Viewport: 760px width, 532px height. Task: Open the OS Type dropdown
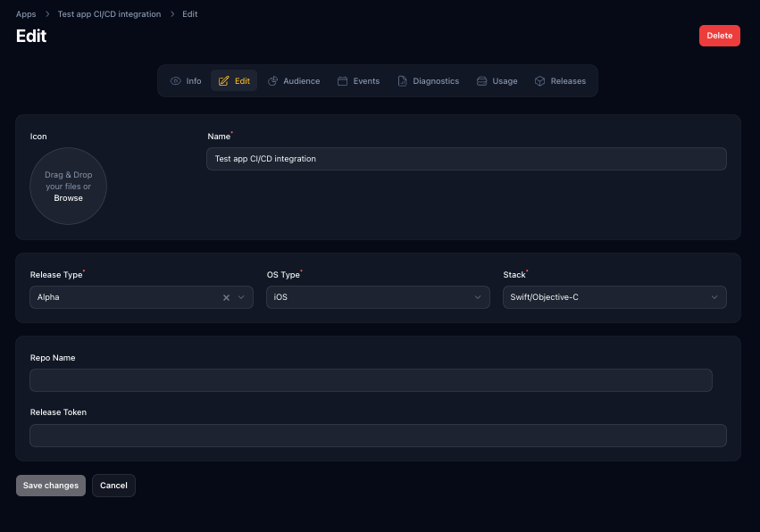[478, 297]
